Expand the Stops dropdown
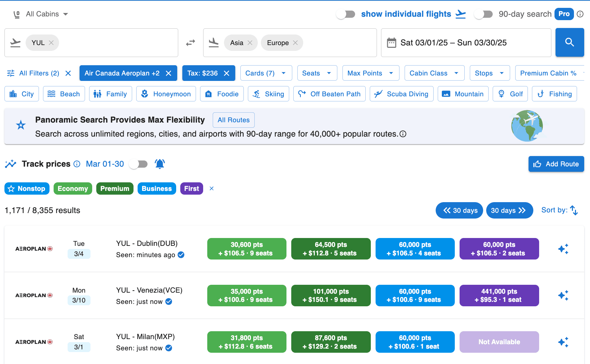This screenshot has height=364, width=590. 490,73
